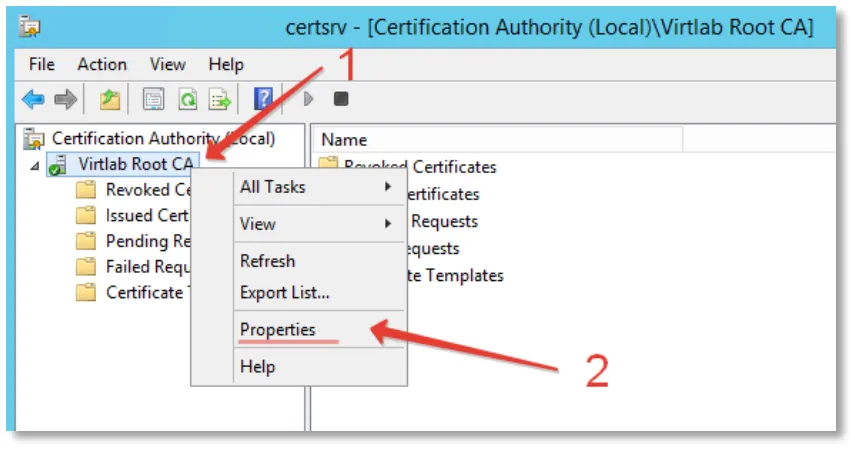Select Failed Requests in the left tree
Screen dimensions: 855x450
click(148, 267)
